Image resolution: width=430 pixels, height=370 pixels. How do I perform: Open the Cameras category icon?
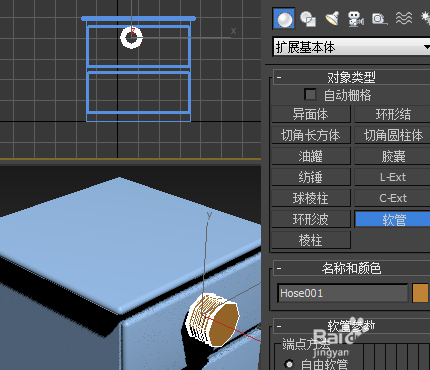pos(355,18)
